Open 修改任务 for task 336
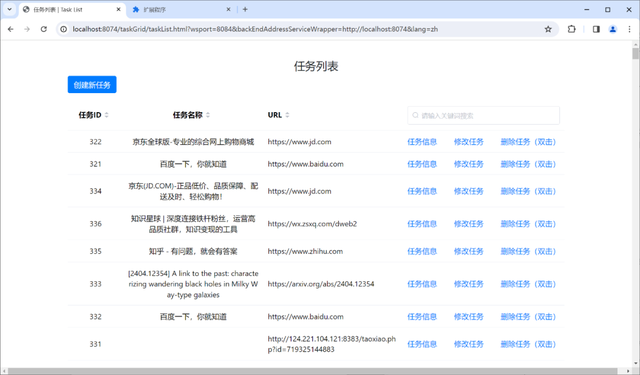 [469, 224]
